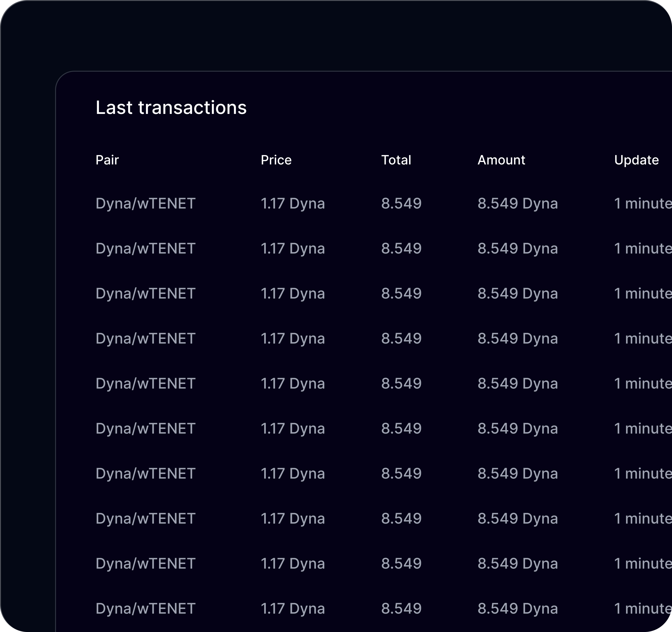Click first row amount 8.549 Dyna

click(517, 203)
